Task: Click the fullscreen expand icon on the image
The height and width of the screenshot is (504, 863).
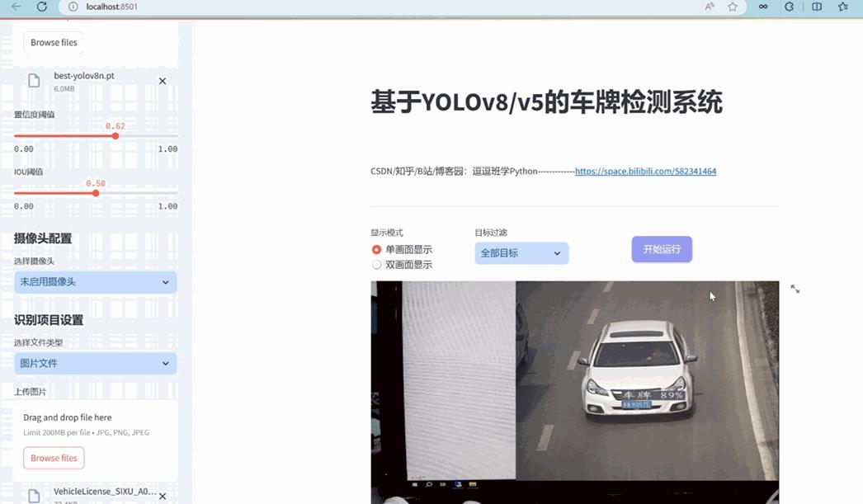Action: click(795, 289)
